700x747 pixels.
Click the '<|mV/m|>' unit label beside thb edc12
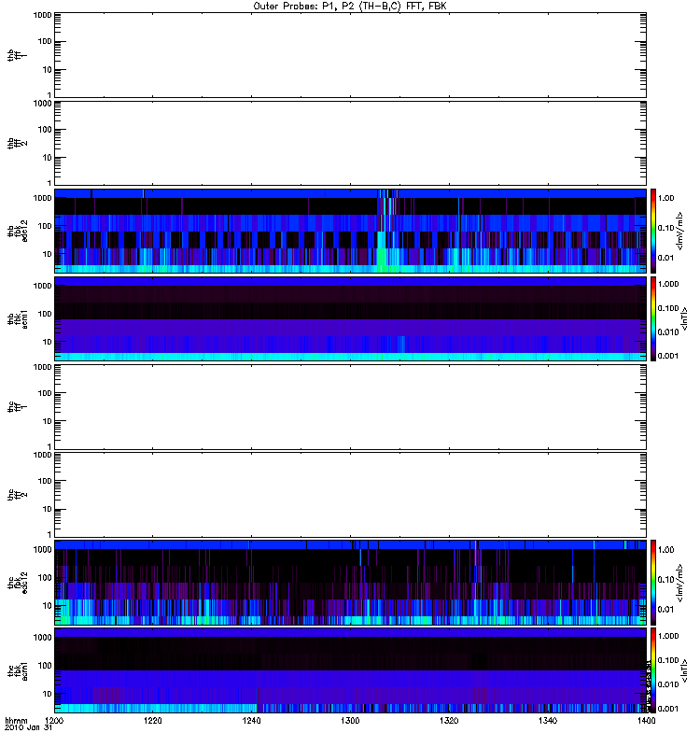coord(680,231)
